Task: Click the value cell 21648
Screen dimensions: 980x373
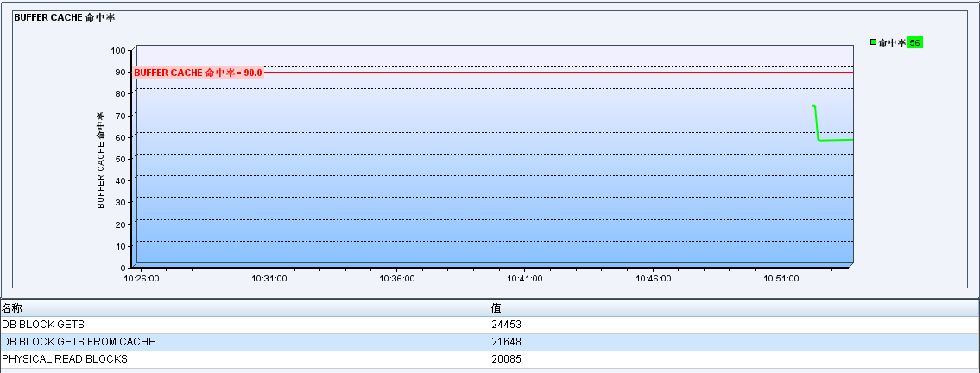Action: (507, 342)
